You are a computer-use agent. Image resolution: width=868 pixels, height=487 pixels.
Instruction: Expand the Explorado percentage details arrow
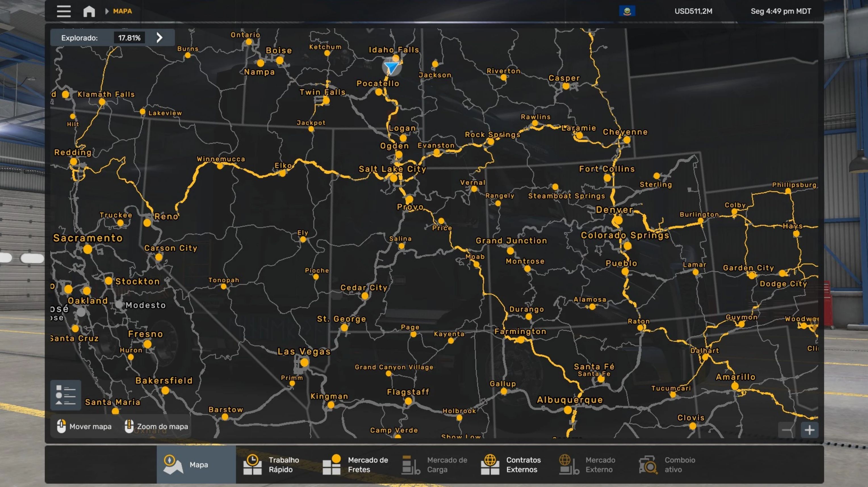tap(160, 37)
